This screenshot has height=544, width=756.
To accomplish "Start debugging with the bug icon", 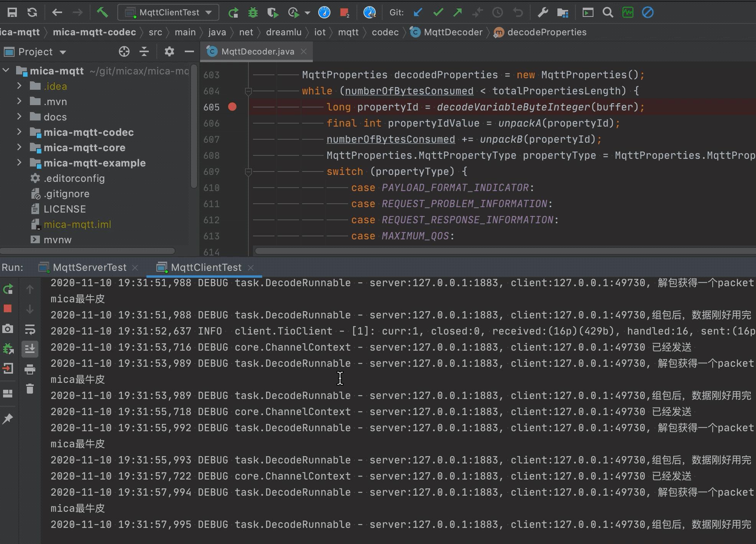I will (253, 12).
